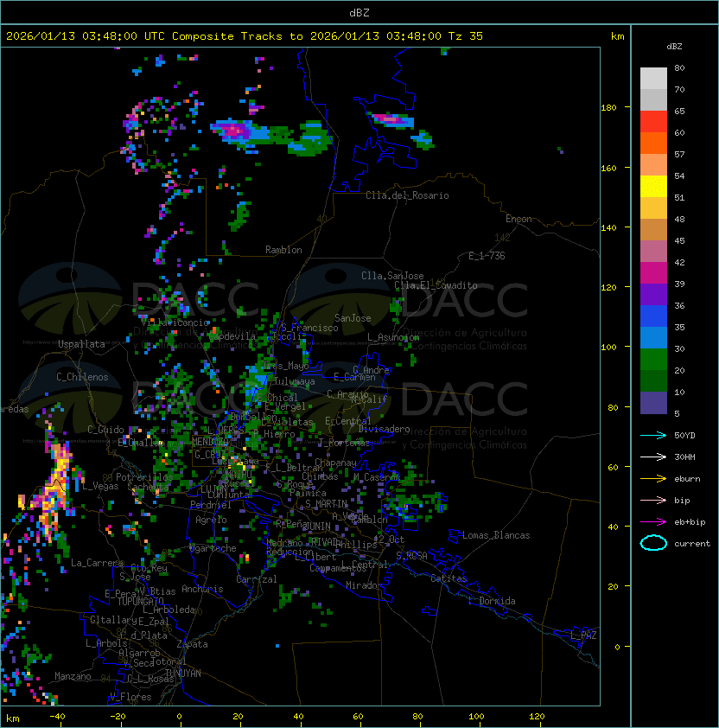Click the 'Composite Tracks' text in the header
This screenshot has height=728, width=719.
[x=227, y=36]
